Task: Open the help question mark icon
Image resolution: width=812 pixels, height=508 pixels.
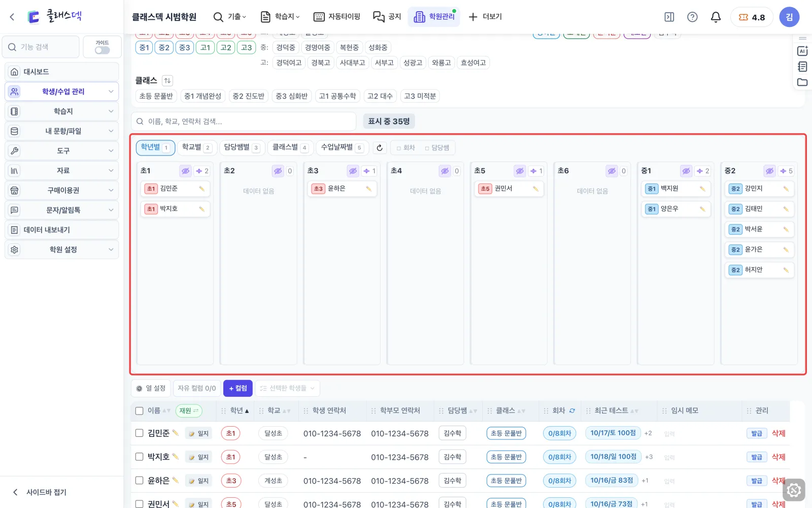Action: 692,17
